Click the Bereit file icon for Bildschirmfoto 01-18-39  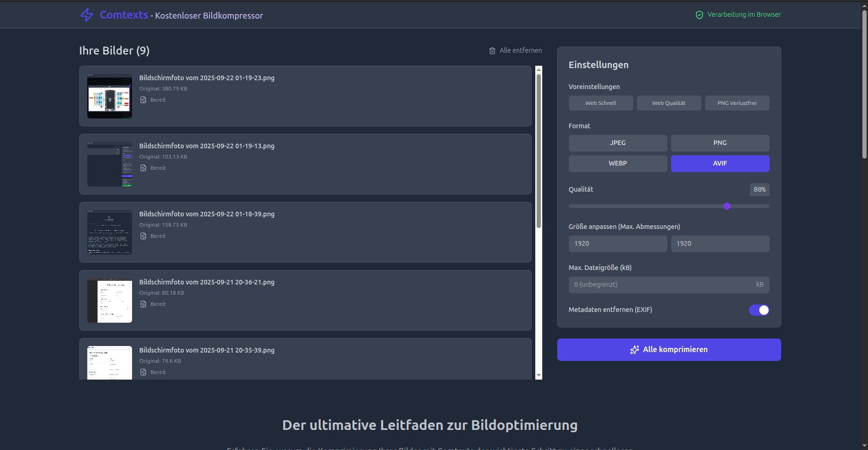pyautogui.click(x=143, y=236)
